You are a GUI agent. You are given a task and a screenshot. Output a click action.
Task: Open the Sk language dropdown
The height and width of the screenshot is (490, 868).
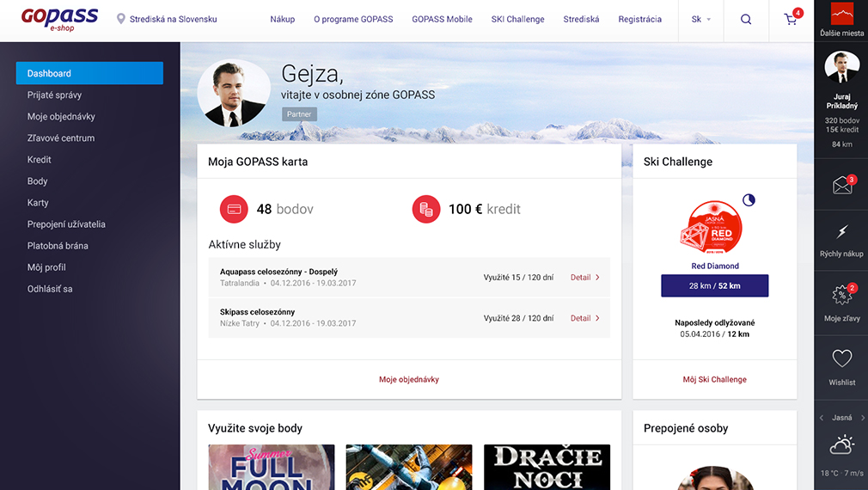[x=700, y=20]
